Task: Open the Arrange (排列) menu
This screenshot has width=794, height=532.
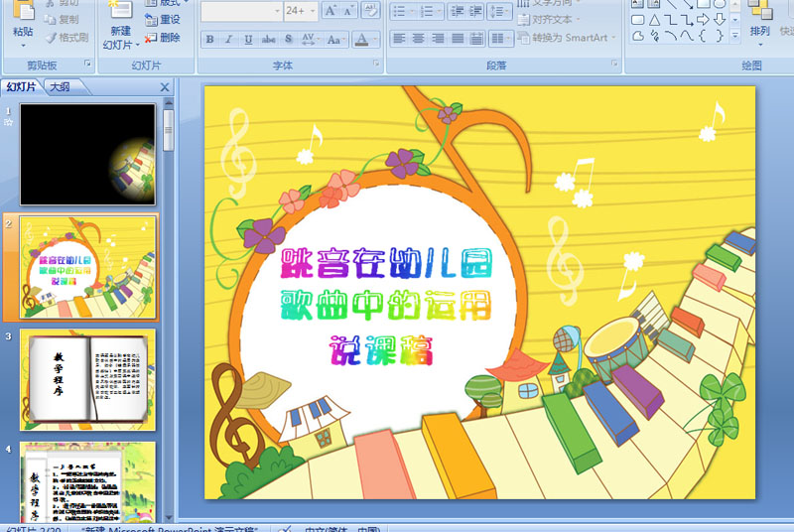Action: click(759, 23)
